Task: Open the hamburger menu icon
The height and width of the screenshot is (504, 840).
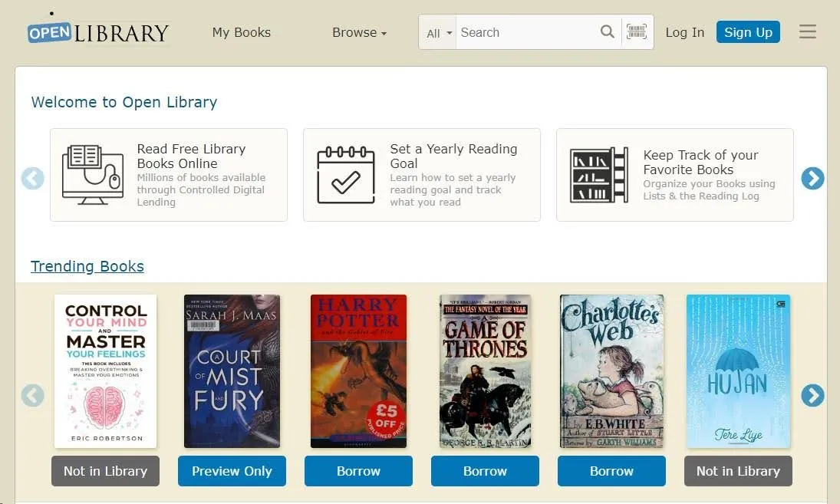Action: (807, 32)
